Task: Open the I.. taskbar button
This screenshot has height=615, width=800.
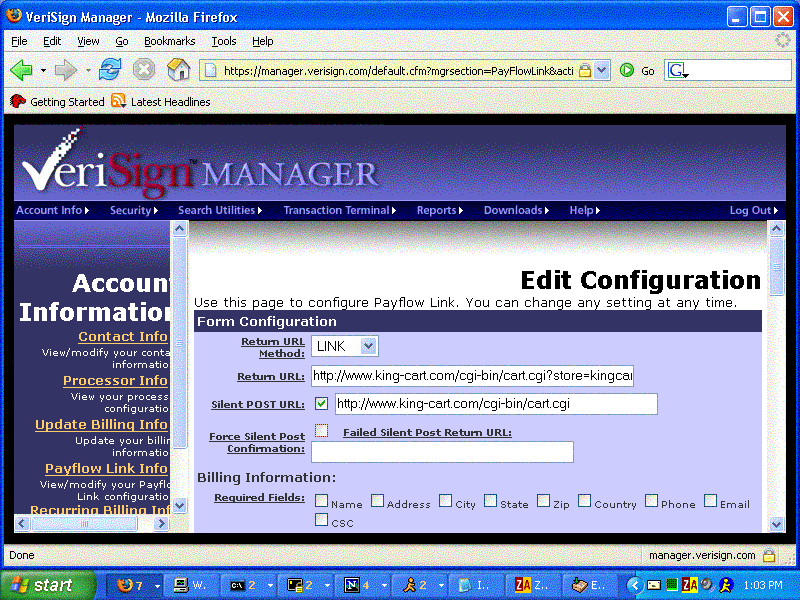Action: (476, 585)
